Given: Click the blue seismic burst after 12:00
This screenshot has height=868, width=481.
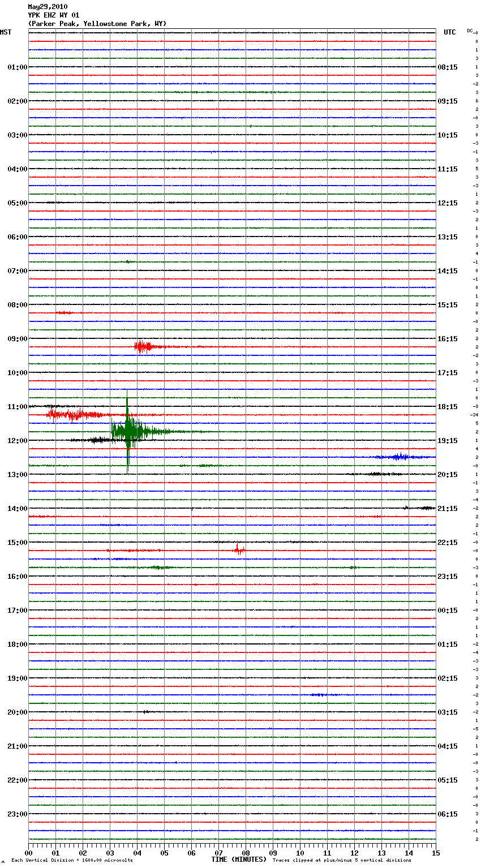Looking at the screenshot, I should click(x=400, y=457).
